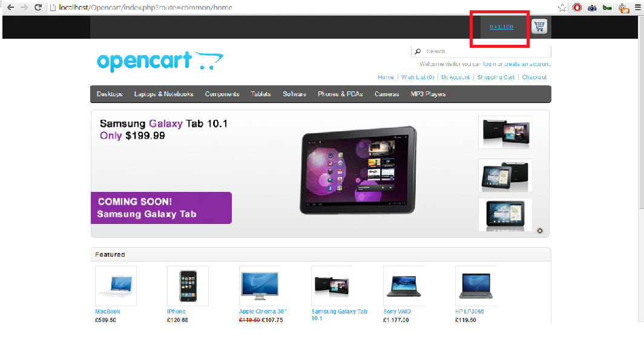Click the Samsung Galaxy Tab banner image
644x339 pixels.
pyautogui.click(x=358, y=170)
